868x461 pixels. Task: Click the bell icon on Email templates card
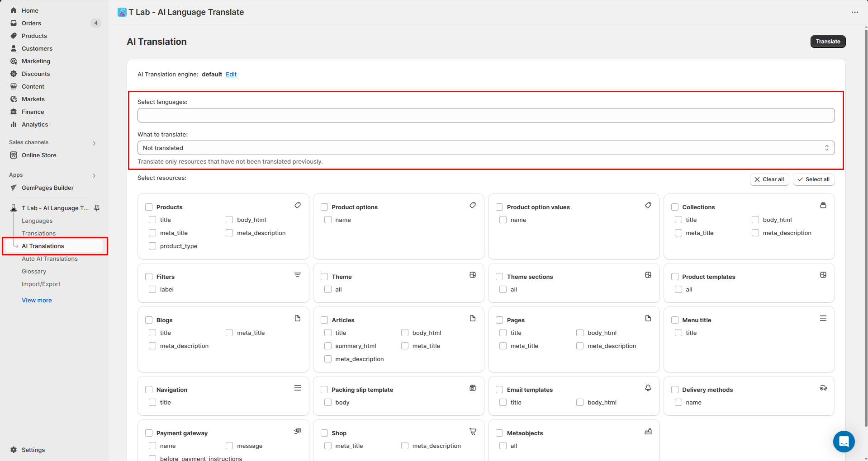648,388
